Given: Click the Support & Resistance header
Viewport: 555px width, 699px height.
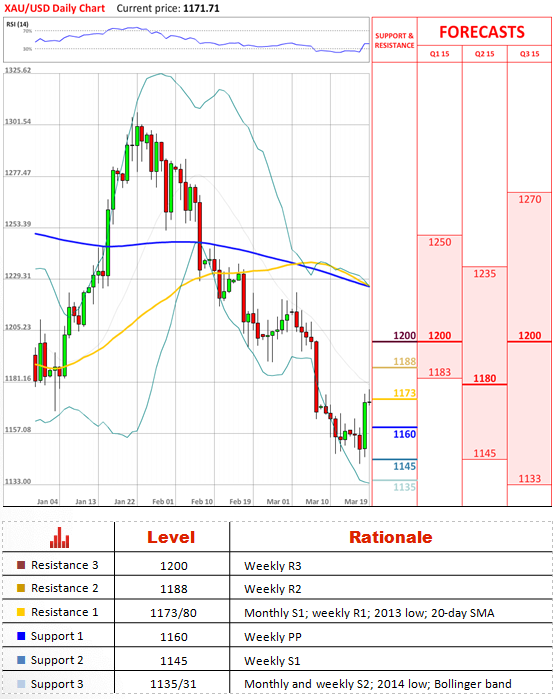Looking at the screenshot, I should [395, 41].
